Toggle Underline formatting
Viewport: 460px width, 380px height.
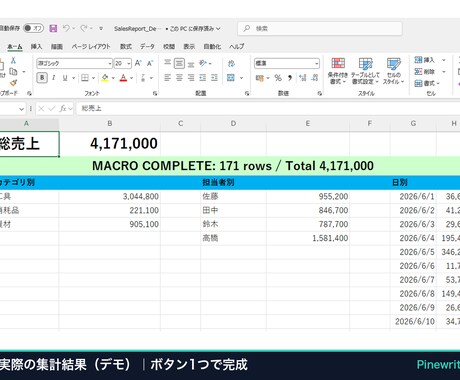point(65,78)
